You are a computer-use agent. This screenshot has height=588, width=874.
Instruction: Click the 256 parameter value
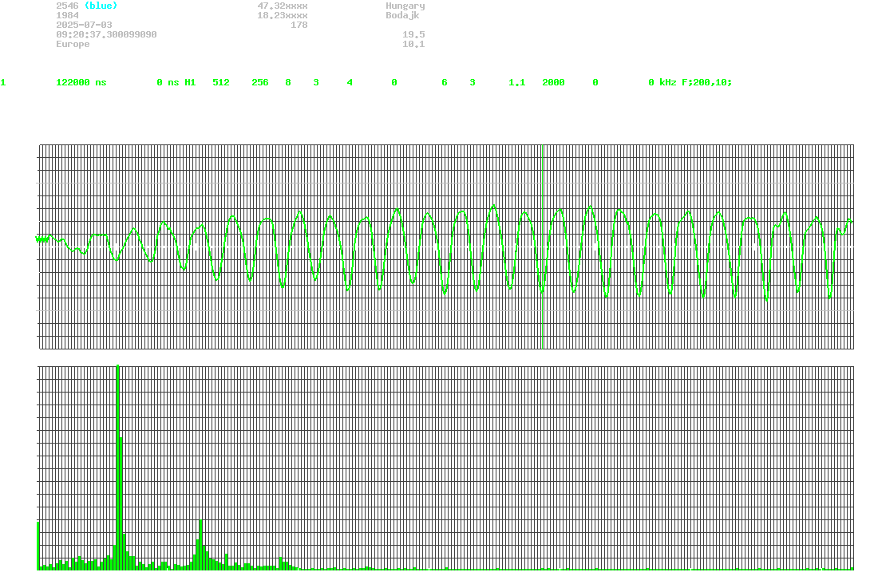(259, 82)
